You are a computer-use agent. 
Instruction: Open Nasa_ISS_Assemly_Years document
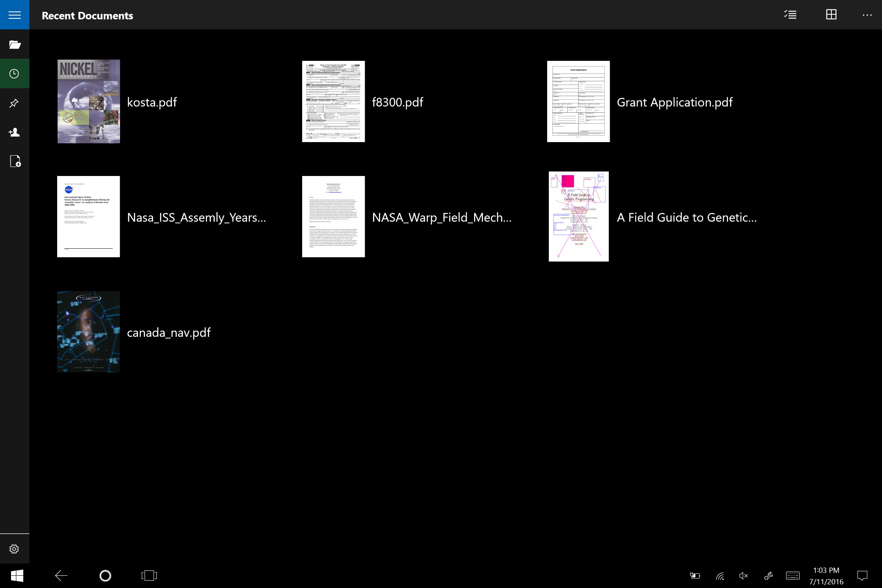(196, 217)
